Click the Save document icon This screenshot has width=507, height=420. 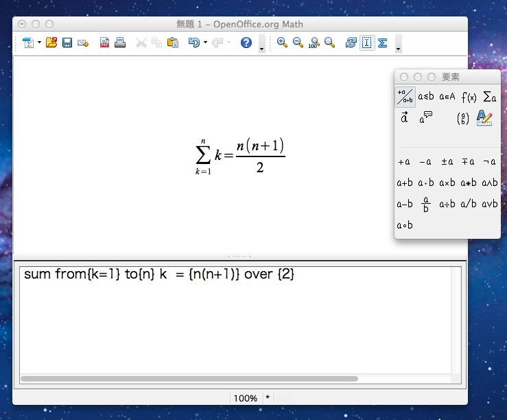(67, 43)
